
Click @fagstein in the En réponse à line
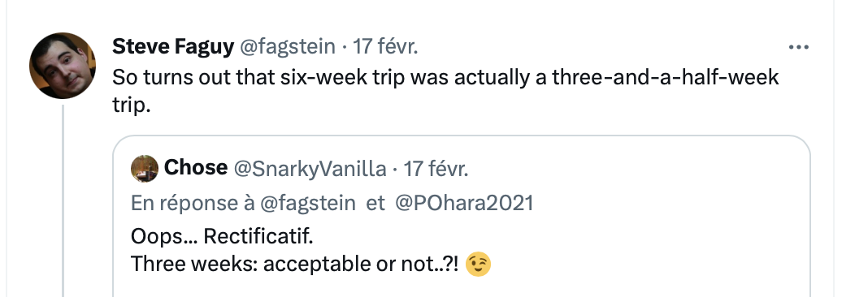point(308,203)
